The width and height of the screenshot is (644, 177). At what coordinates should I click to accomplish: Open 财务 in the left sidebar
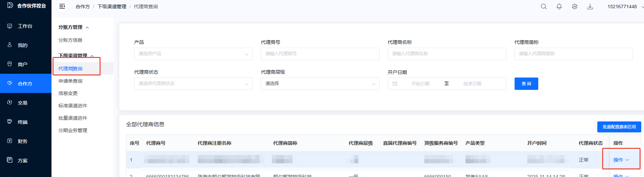pyautogui.click(x=22, y=141)
